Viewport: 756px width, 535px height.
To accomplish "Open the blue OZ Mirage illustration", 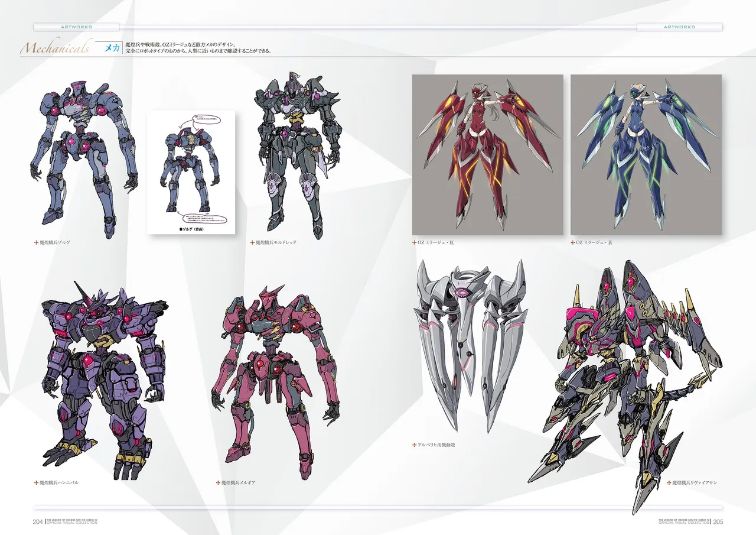I will pyautogui.click(x=646, y=155).
